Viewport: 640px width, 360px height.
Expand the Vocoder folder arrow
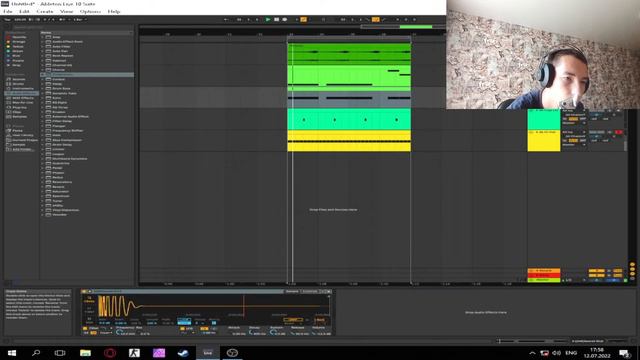coord(42,215)
